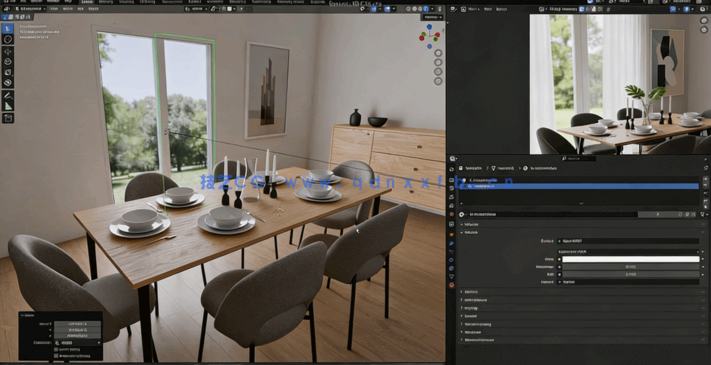This screenshot has height=365, width=711.
Task: Collapse the Surface panel
Action: pyautogui.click(x=583, y=232)
